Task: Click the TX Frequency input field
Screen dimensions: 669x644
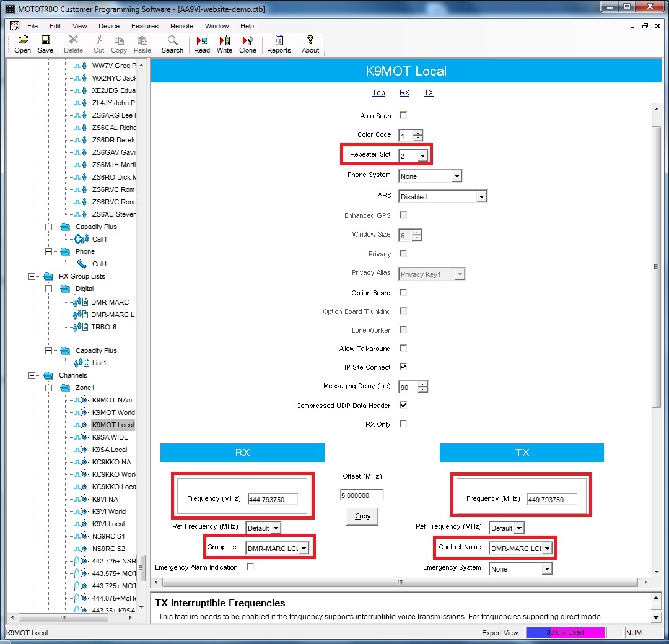Action: click(552, 499)
